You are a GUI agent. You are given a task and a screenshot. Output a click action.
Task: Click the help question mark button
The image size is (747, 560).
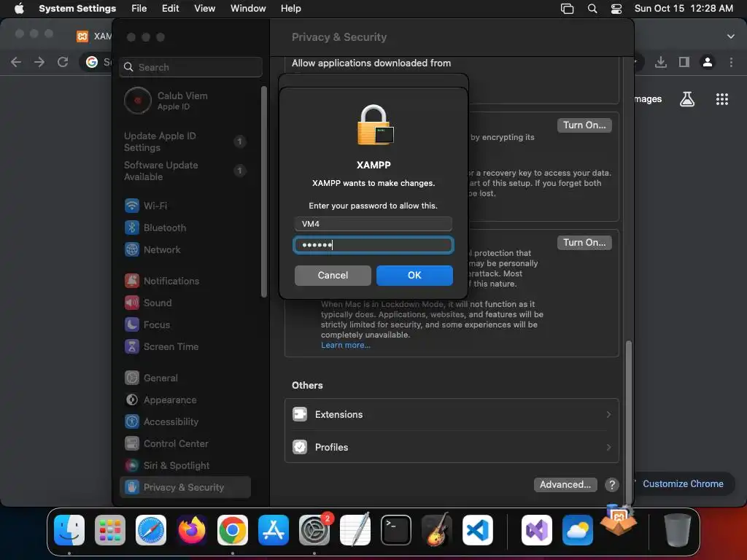click(x=612, y=485)
